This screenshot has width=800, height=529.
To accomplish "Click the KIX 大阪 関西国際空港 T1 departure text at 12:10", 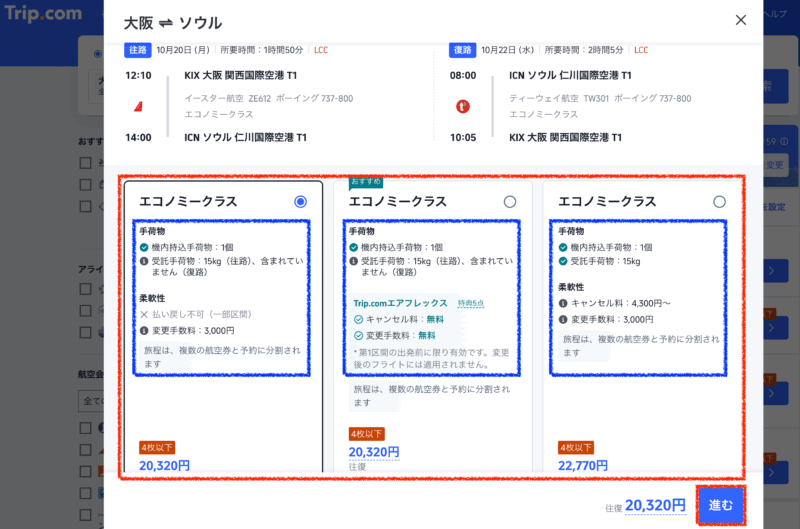I will point(240,75).
